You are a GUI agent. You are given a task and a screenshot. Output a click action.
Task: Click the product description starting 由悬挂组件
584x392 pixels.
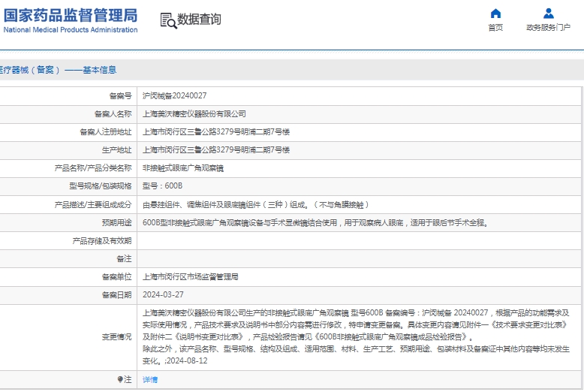[255, 204]
